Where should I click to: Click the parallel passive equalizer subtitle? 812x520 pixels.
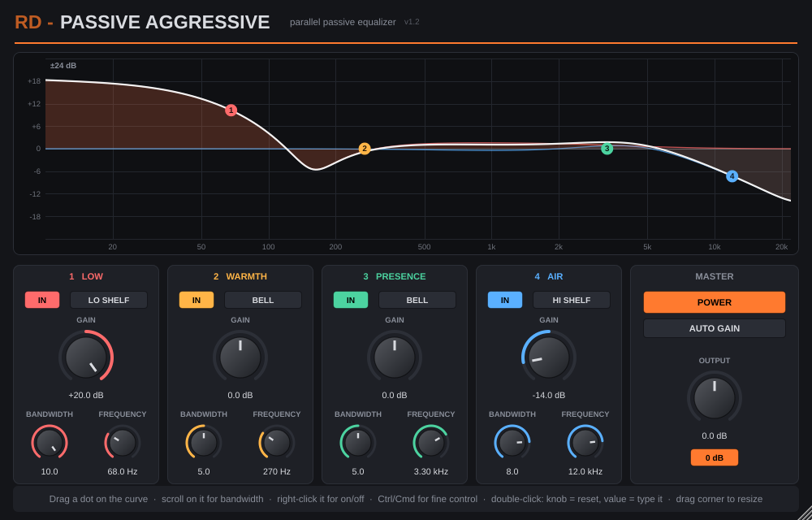(x=343, y=22)
